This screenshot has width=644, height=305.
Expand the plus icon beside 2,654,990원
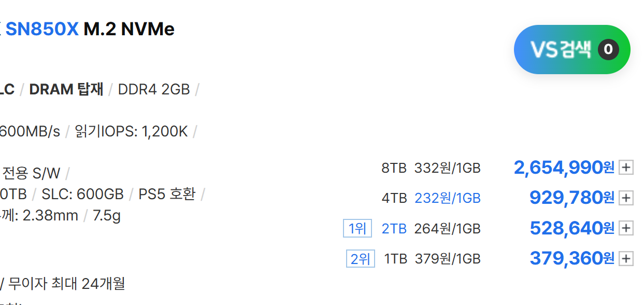click(626, 168)
